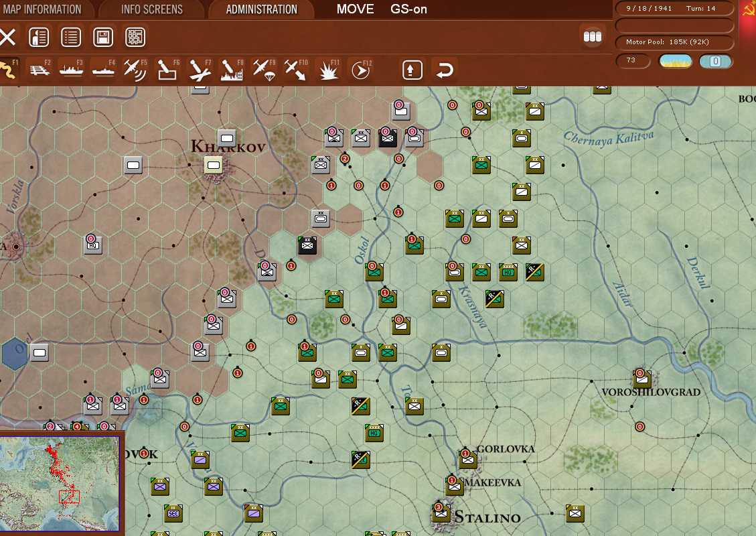
Task: Click the dark blue hex at left edge
Action: [x=15, y=353]
